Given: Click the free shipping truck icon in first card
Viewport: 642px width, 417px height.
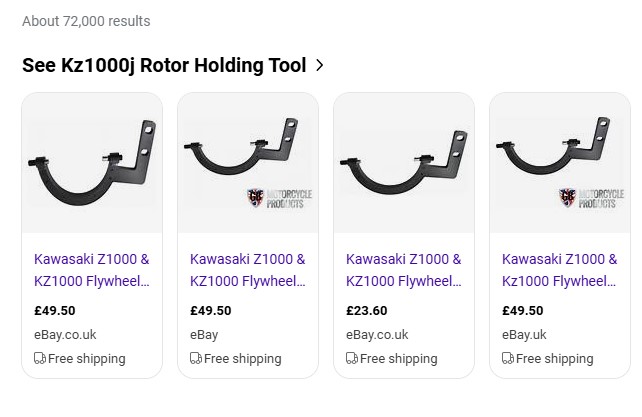Looking at the screenshot, I should [x=40, y=358].
